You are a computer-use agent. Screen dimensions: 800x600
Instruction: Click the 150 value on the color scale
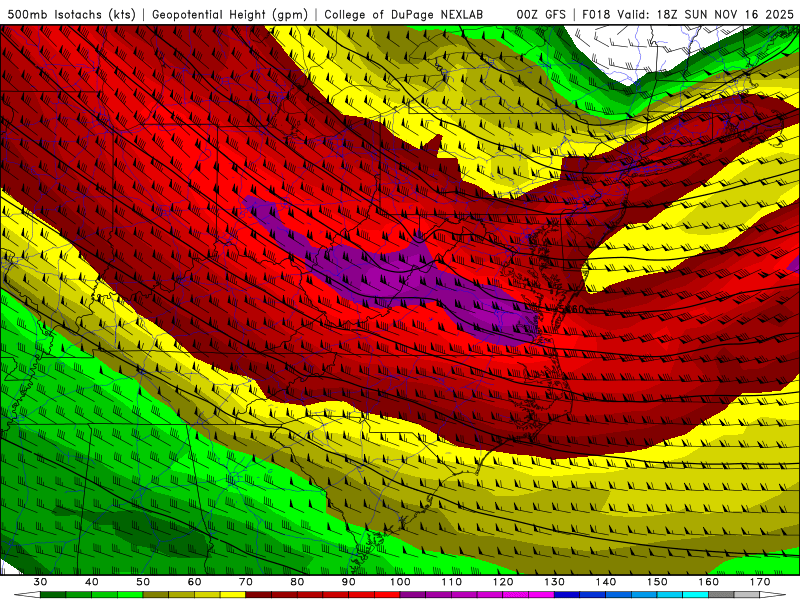click(657, 582)
